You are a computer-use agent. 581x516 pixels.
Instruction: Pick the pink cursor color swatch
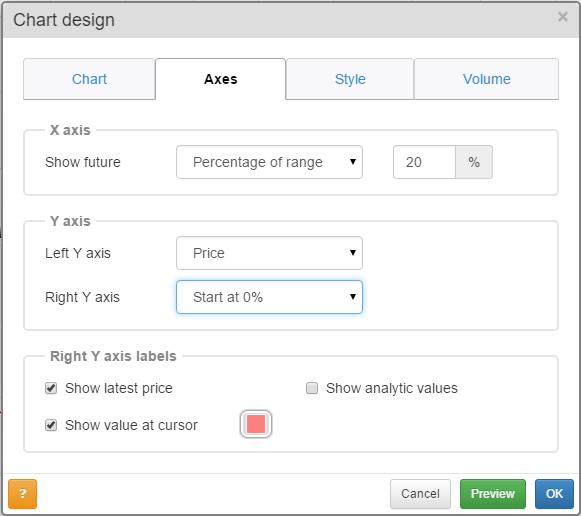pos(256,424)
